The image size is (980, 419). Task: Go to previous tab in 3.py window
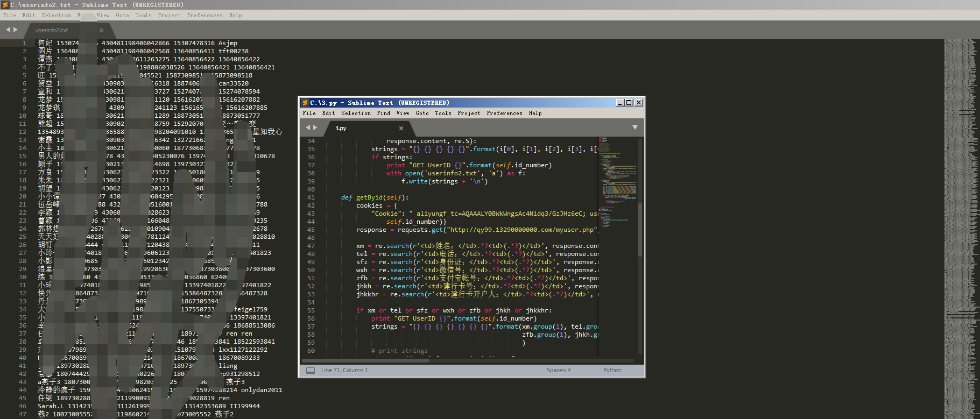308,127
